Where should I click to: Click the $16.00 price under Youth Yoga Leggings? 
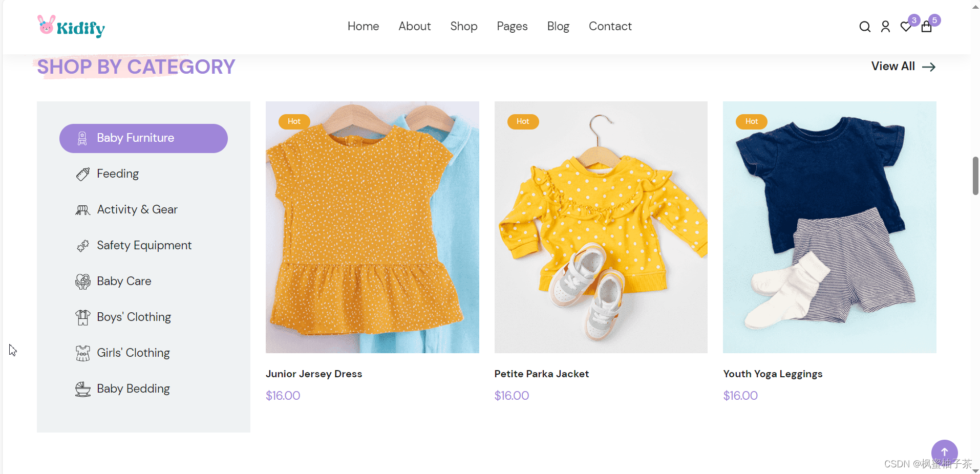tap(740, 396)
